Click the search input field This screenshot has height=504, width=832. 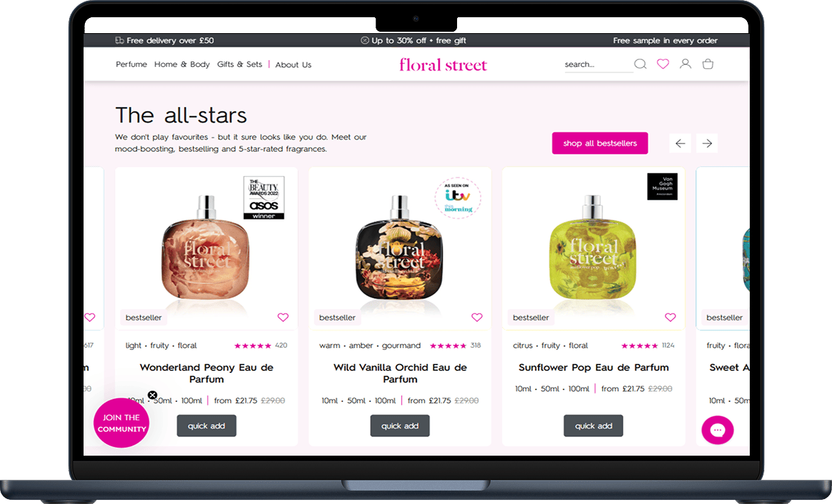tap(598, 65)
